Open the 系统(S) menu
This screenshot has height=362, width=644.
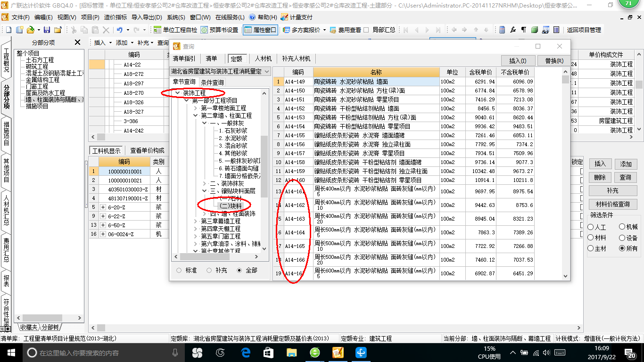point(176,17)
